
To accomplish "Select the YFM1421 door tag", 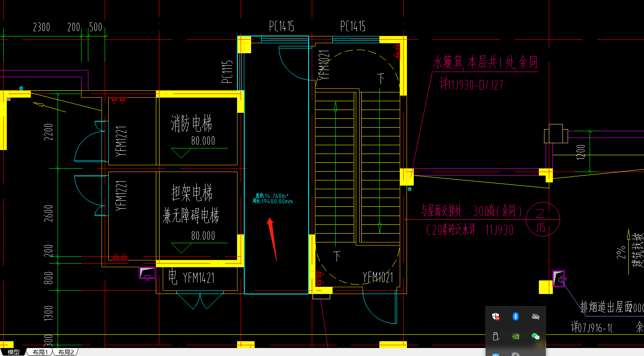I will point(199,278).
